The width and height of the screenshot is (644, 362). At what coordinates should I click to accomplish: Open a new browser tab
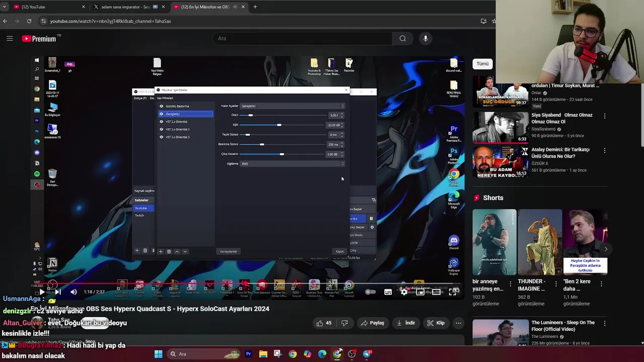click(x=255, y=7)
